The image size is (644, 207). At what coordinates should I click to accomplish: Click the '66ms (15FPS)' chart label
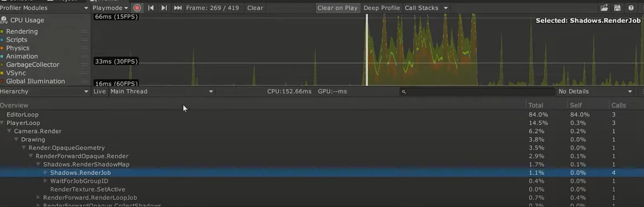(x=116, y=17)
